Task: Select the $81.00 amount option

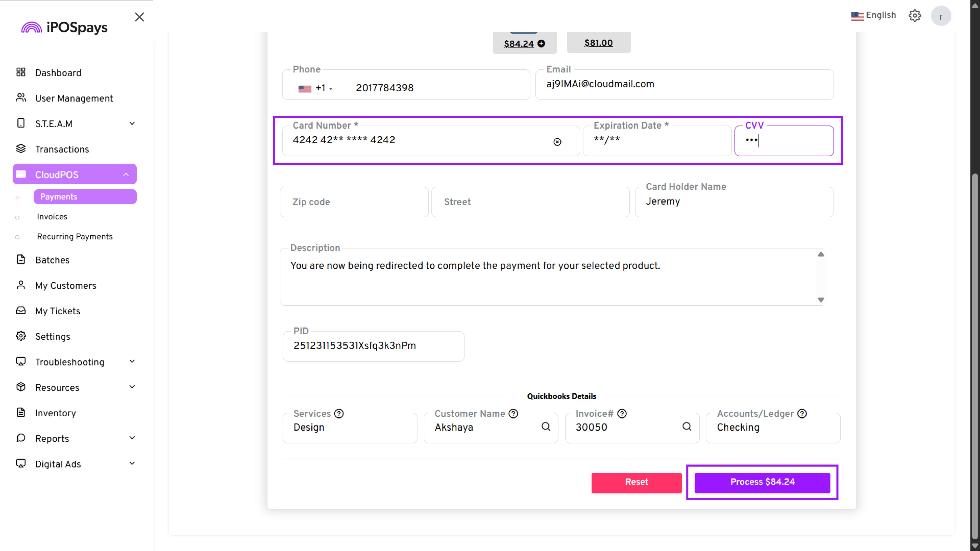Action: point(598,43)
